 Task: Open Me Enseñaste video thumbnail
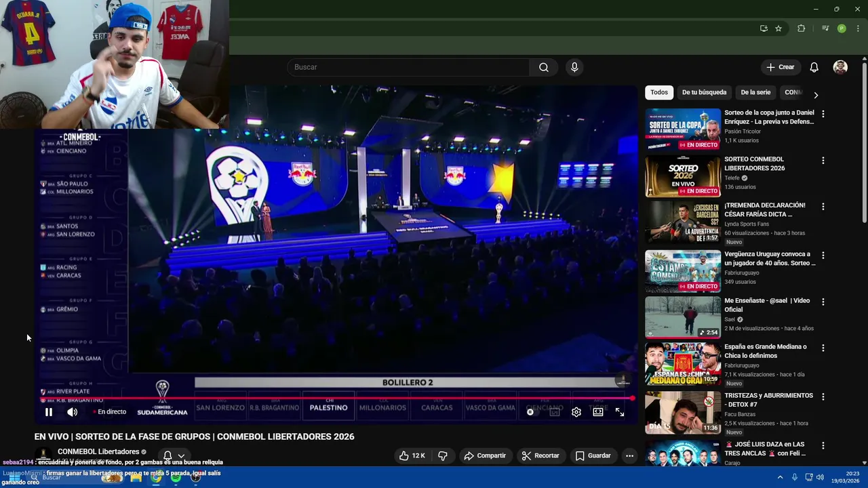[x=683, y=317]
